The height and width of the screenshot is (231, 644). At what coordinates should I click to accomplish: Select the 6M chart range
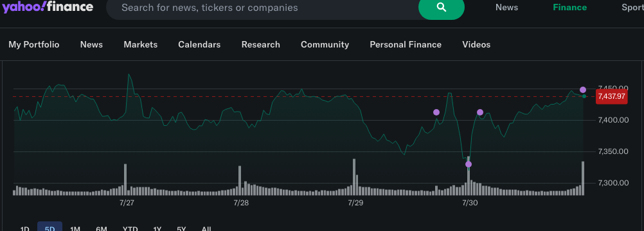[102, 228]
